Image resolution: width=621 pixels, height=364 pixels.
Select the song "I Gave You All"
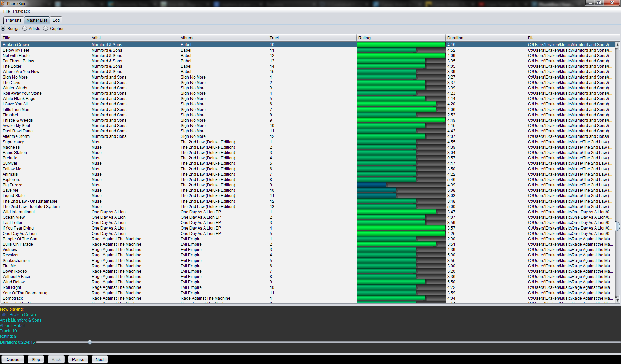(x=15, y=104)
